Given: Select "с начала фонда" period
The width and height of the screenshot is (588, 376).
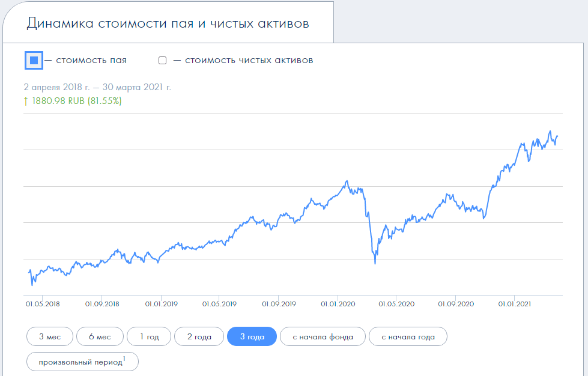Looking at the screenshot, I should pyautogui.click(x=323, y=337).
